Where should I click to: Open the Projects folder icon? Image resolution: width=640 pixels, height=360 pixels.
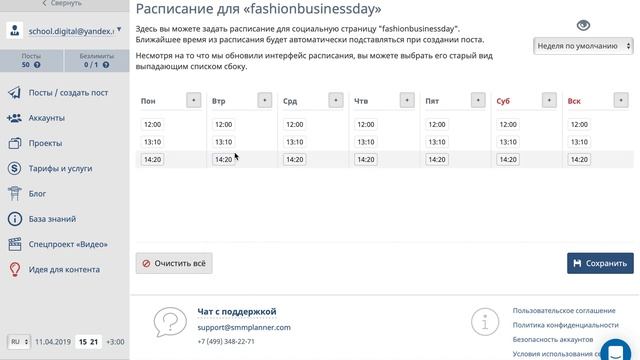coord(14,143)
